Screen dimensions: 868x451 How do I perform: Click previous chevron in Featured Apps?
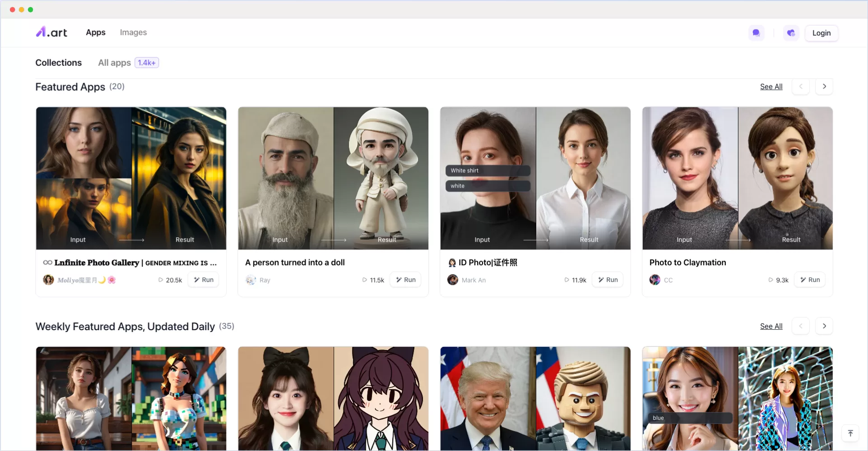pyautogui.click(x=801, y=87)
